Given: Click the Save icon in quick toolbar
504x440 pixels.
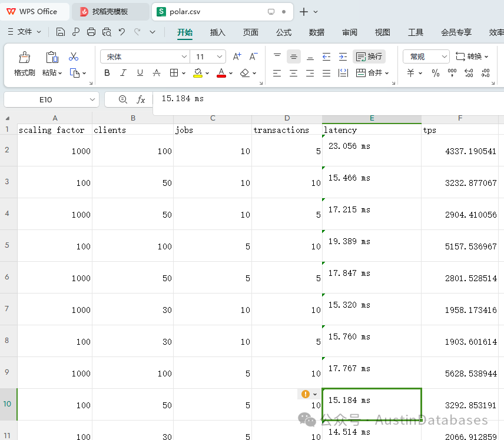Looking at the screenshot, I should (61, 32).
